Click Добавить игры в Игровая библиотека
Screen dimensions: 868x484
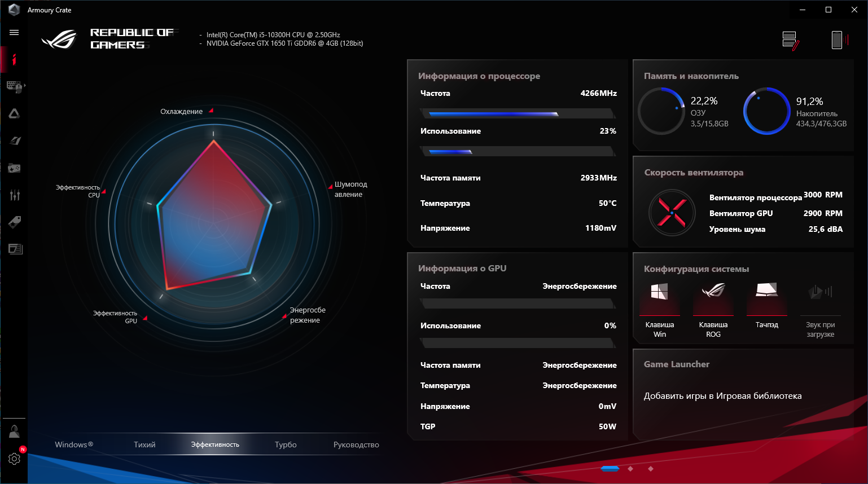(x=722, y=396)
